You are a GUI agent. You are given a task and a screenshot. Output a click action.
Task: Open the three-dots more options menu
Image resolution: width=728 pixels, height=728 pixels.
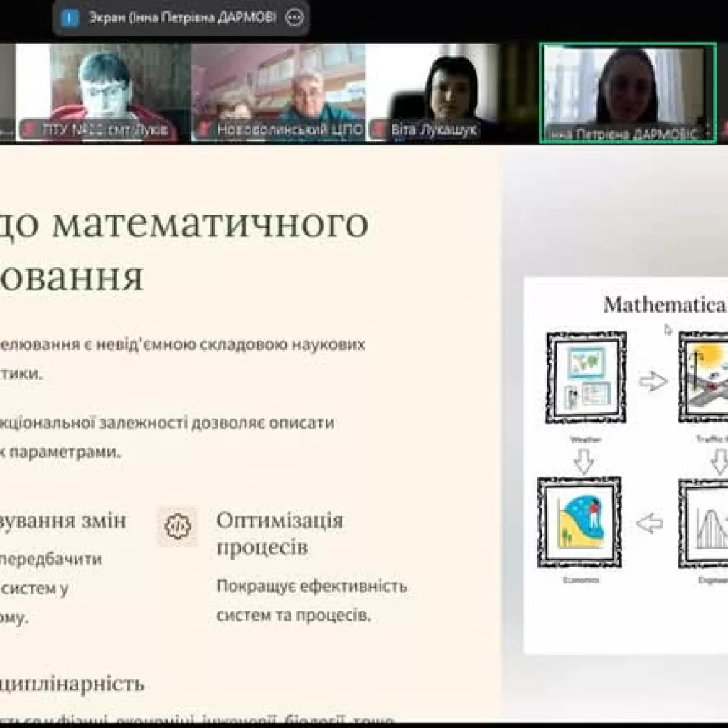click(x=294, y=18)
